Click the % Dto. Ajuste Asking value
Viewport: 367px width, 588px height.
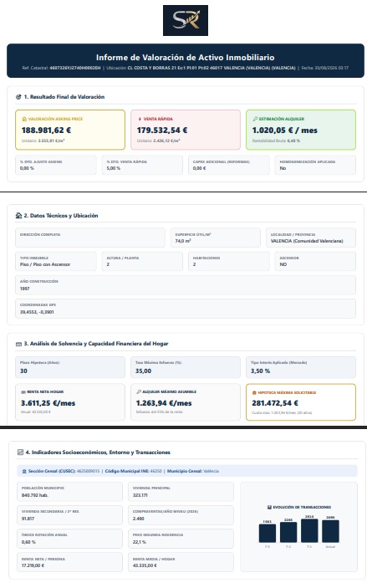click(27, 168)
